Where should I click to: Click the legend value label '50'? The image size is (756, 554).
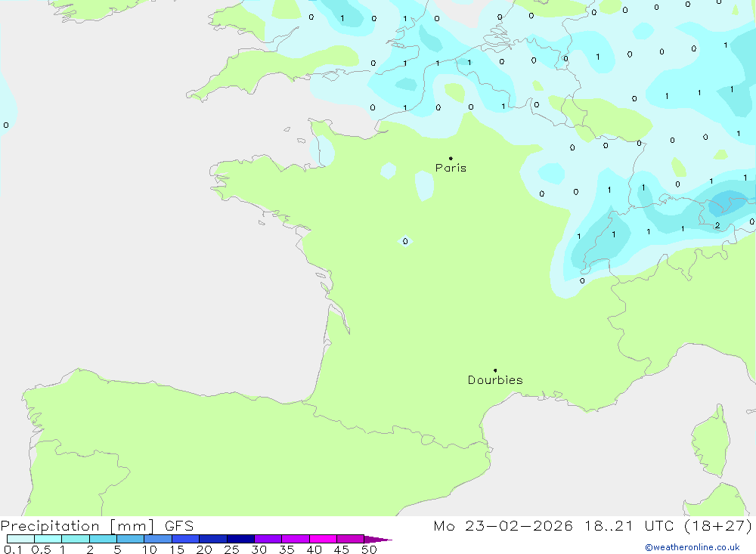coord(370,549)
